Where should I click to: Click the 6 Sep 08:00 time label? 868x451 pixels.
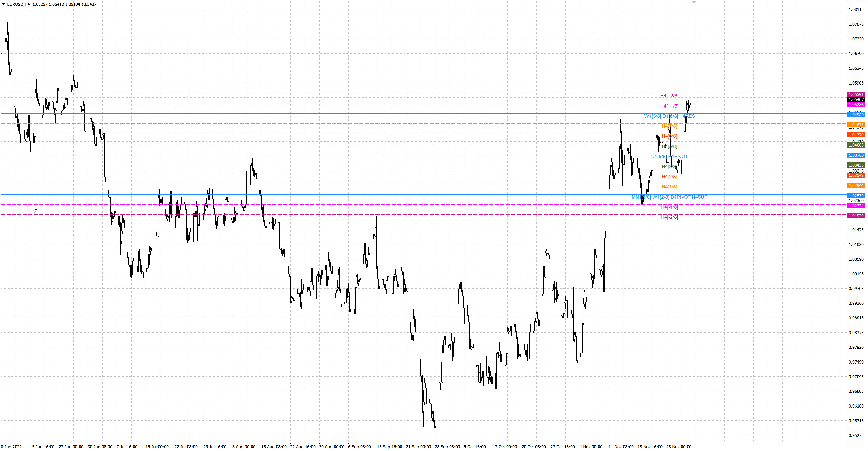point(360,447)
